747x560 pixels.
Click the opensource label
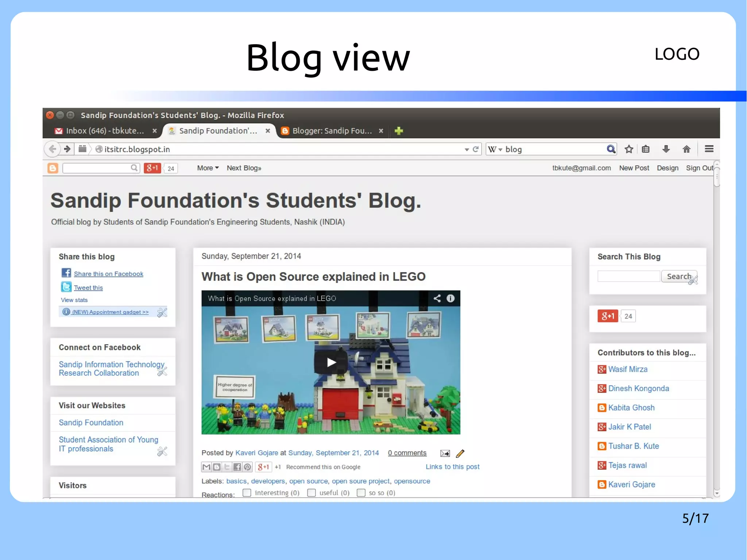tap(412, 481)
